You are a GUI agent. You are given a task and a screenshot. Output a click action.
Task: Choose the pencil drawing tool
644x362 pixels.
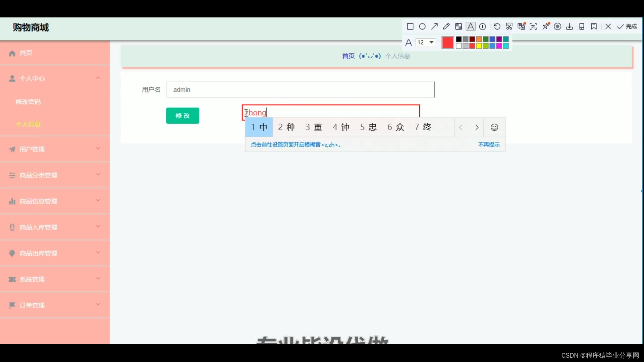pyautogui.click(x=446, y=26)
